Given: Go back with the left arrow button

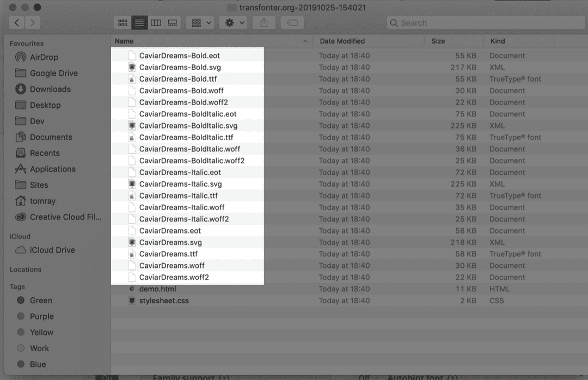Looking at the screenshot, I should (17, 23).
